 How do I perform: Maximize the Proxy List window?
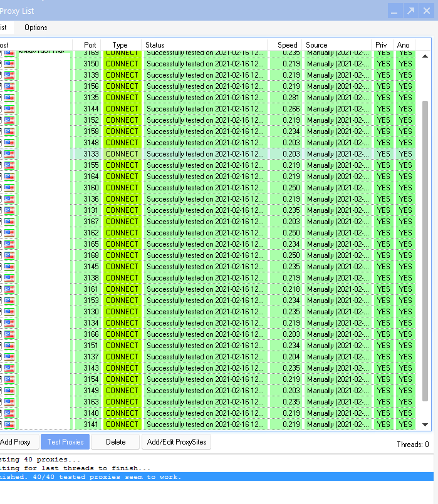(x=410, y=11)
